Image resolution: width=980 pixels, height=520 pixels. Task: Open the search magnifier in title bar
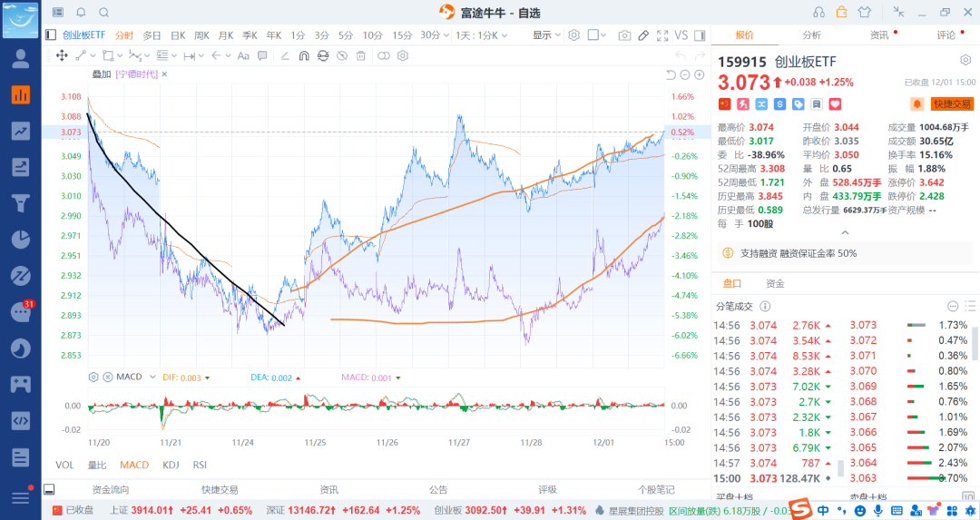coord(104,12)
